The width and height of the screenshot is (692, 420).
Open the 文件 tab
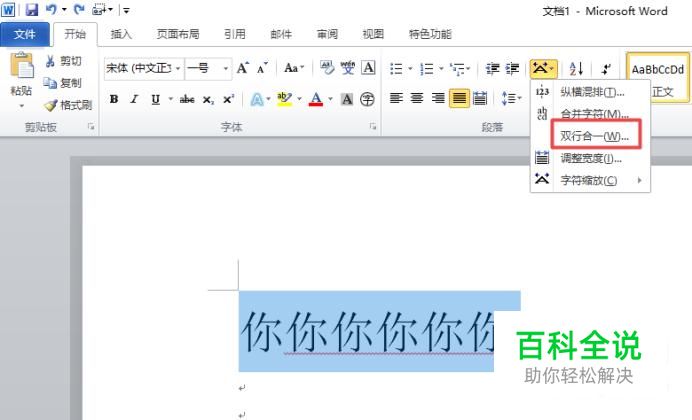click(x=25, y=34)
